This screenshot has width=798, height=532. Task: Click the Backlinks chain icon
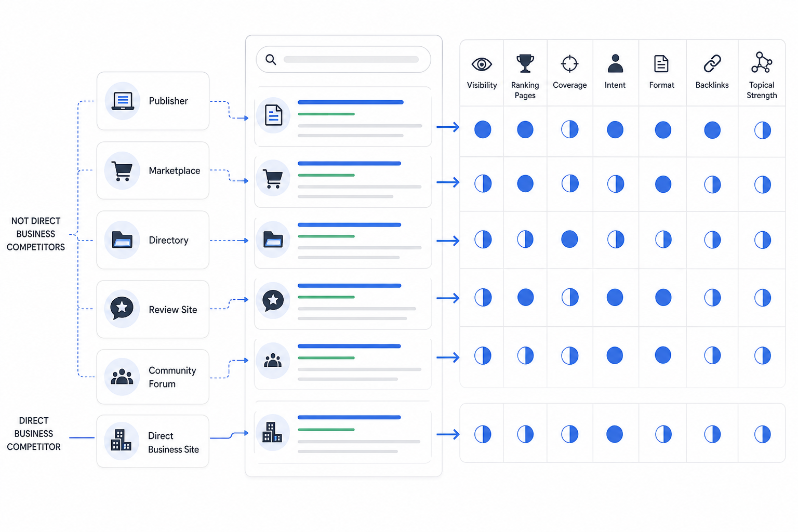pyautogui.click(x=712, y=63)
